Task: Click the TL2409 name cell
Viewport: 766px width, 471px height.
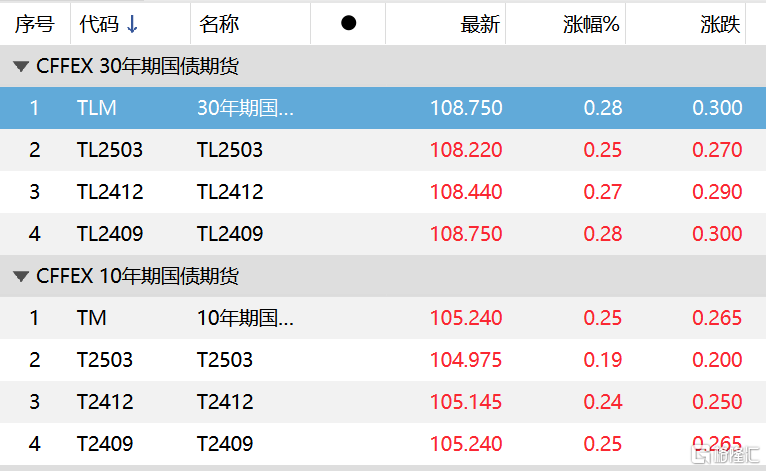Action: click(x=230, y=234)
